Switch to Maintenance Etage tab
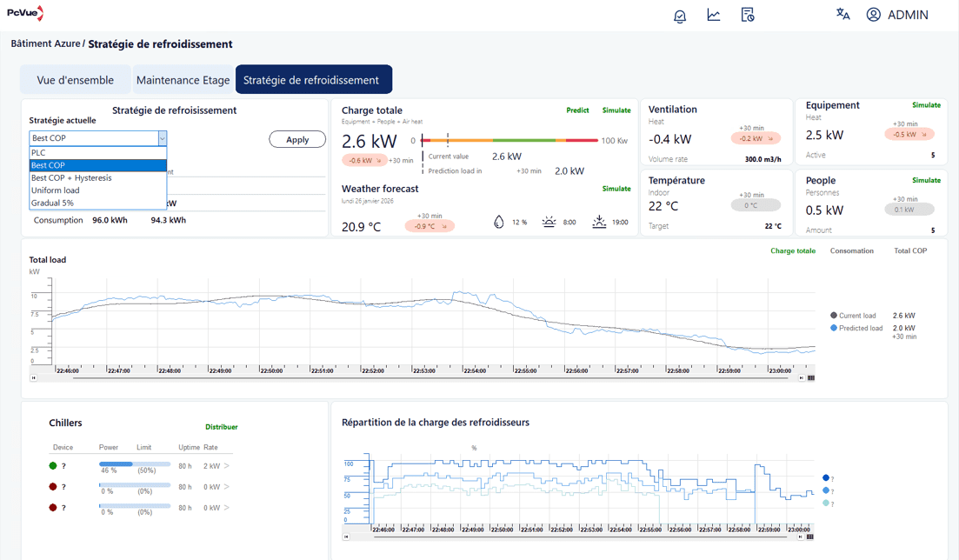This screenshot has width=959, height=560. pyautogui.click(x=183, y=80)
